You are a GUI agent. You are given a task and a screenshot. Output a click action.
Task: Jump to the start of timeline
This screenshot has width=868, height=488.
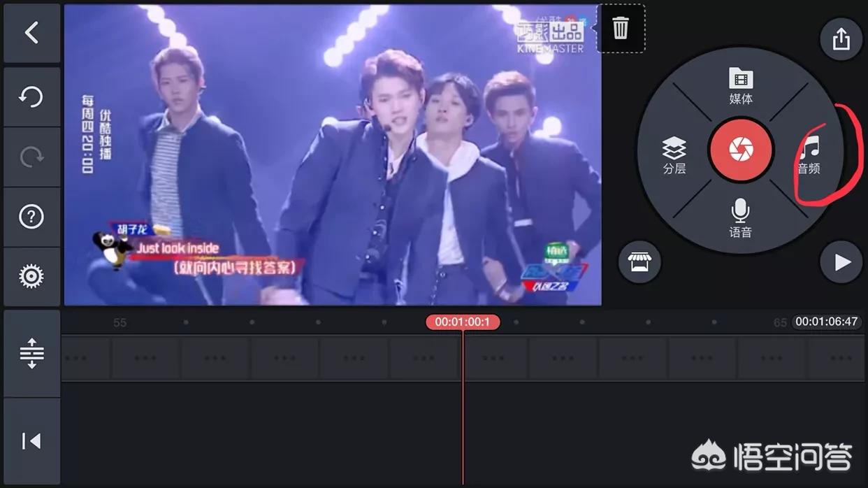(x=31, y=441)
